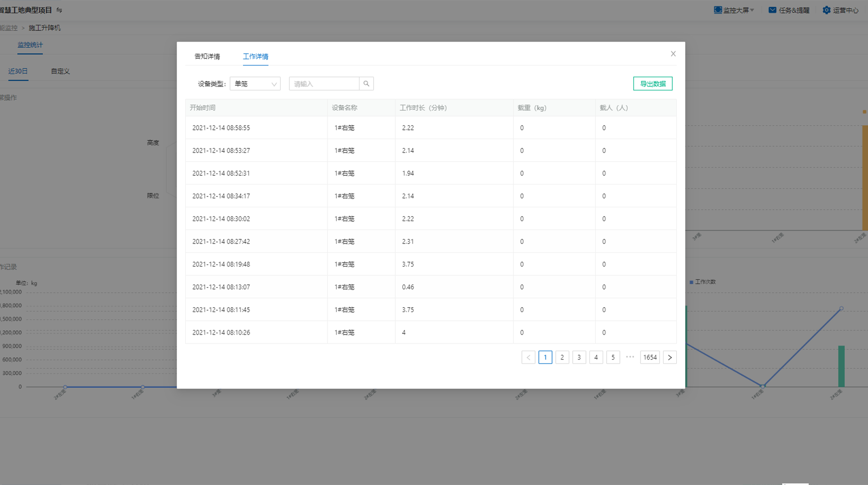The height and width of the screenshot is (485, 868).
Task: Click the project switch icon beside 智慧工地典型项目
Action: pyautogui.click(x=59, y=10)
